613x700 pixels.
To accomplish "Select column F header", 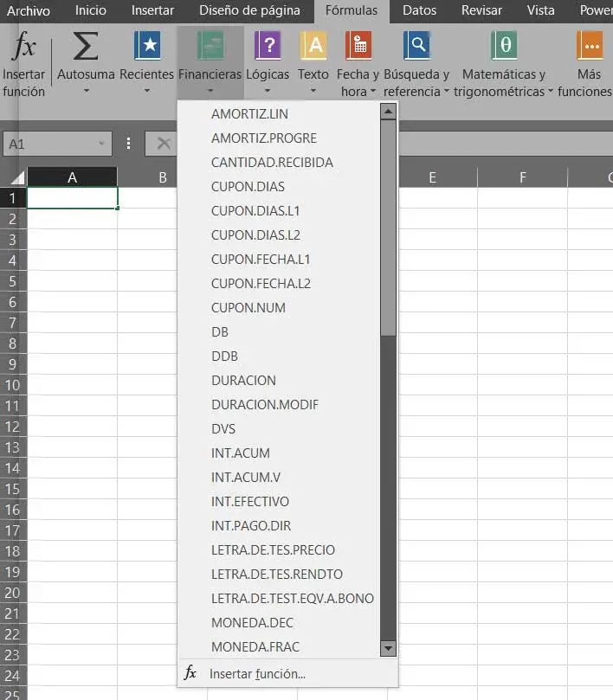I will tap(522, 177).
